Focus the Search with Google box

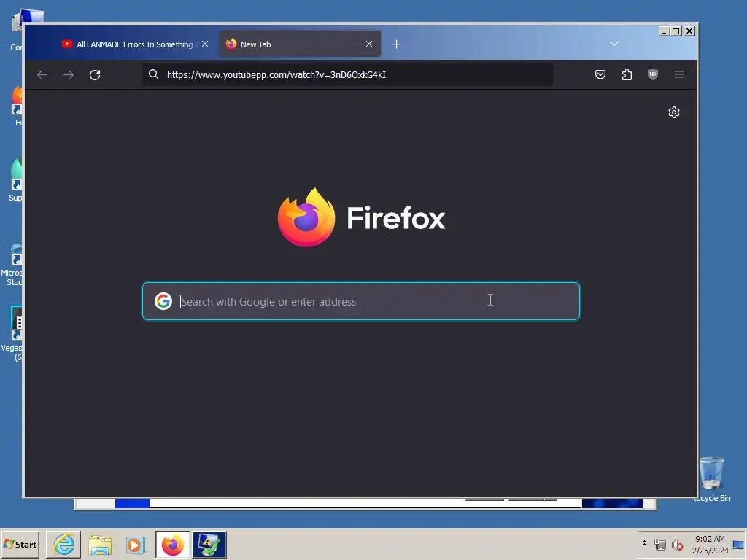coord(361,301)
